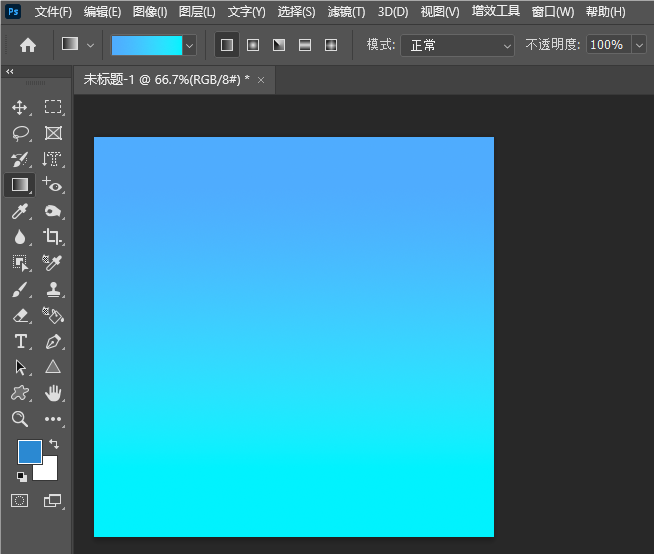This screenshot has width=654, height=554.
Task: Select the Eyedropper tool
Action: click(x=20, y=211)
